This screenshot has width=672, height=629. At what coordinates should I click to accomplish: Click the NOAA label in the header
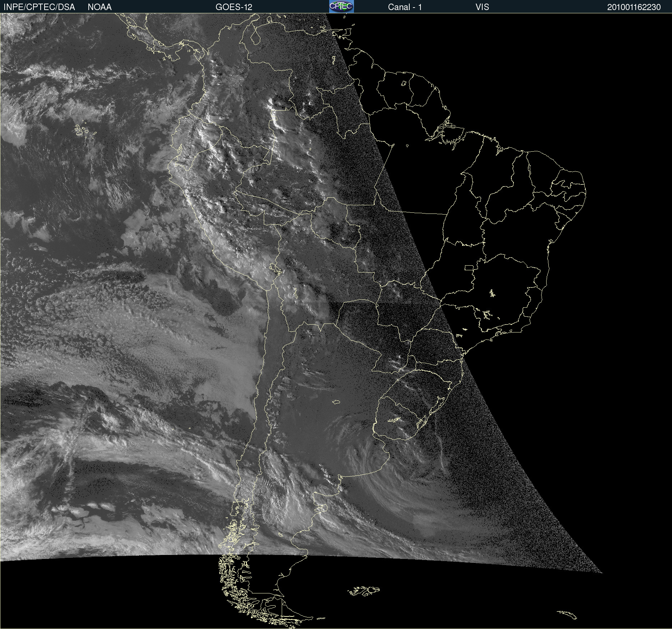[x=100, y=7]
